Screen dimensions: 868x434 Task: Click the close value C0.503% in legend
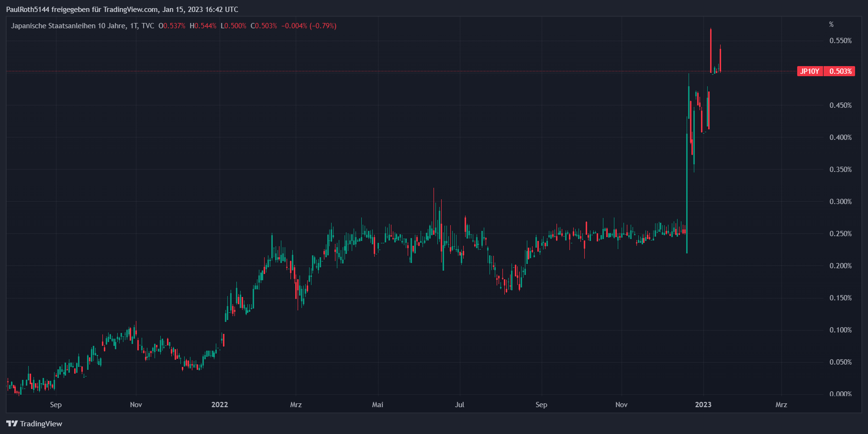click(x=264, y=26)
